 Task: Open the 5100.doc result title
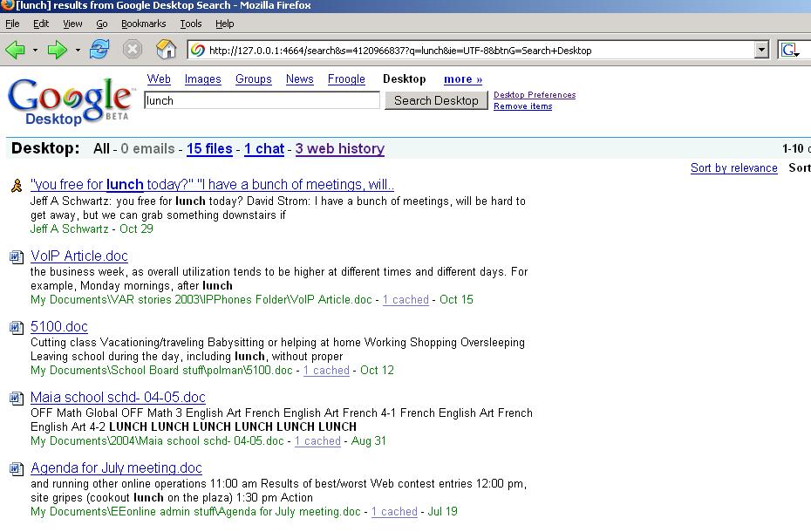(x=59, y=326)
